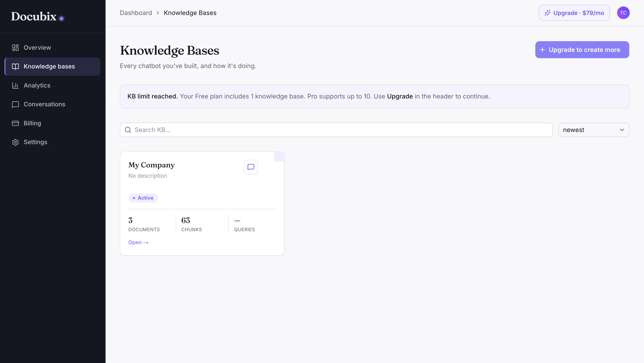The height and width of the screenshot is (363, 644).
Task: Open Settings page
Action: point(52,142)
